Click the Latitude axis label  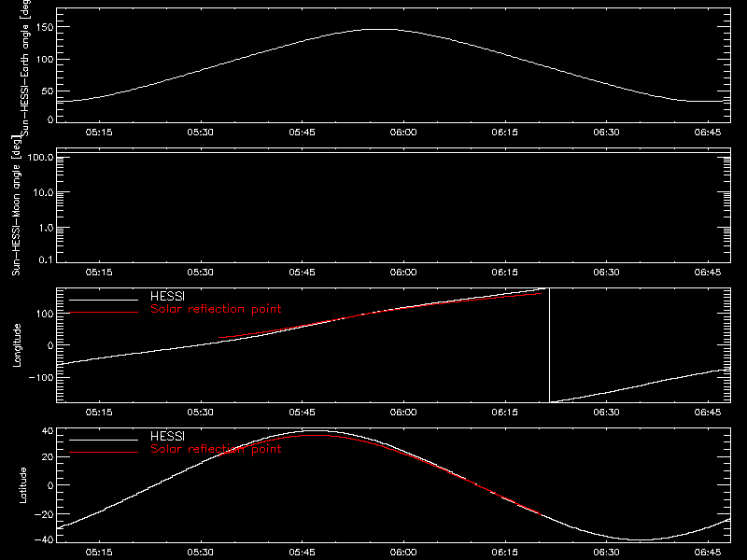tap(22, 485)
